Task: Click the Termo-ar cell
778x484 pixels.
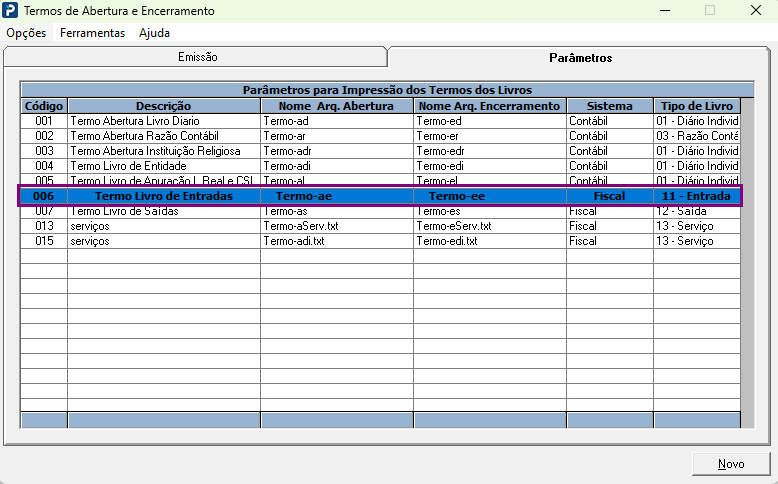Action: click(336, 136)
